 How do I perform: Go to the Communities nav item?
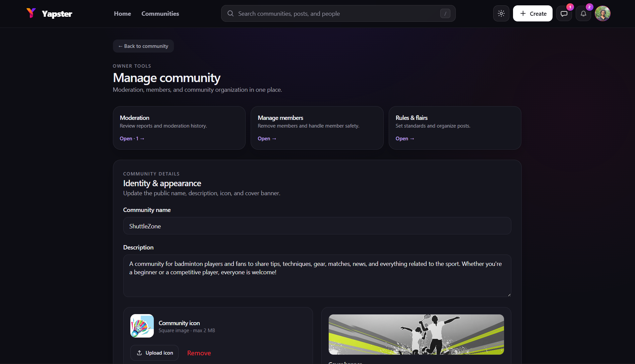click(160, 13)
